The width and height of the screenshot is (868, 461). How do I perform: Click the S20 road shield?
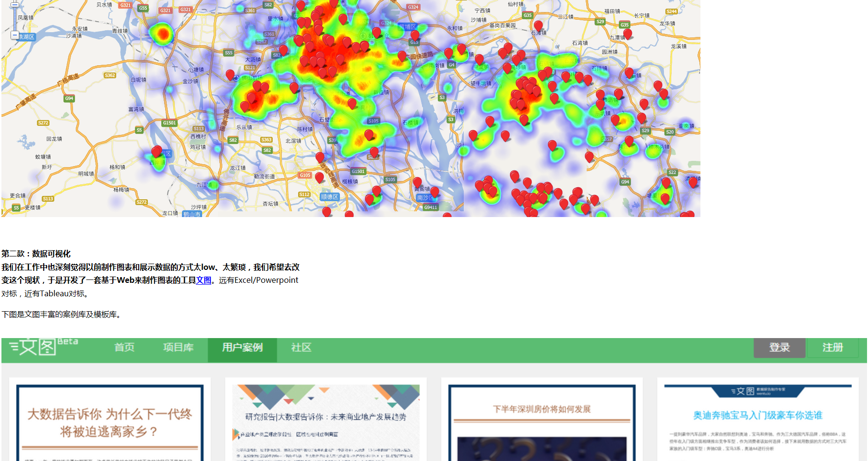(670, 132)
